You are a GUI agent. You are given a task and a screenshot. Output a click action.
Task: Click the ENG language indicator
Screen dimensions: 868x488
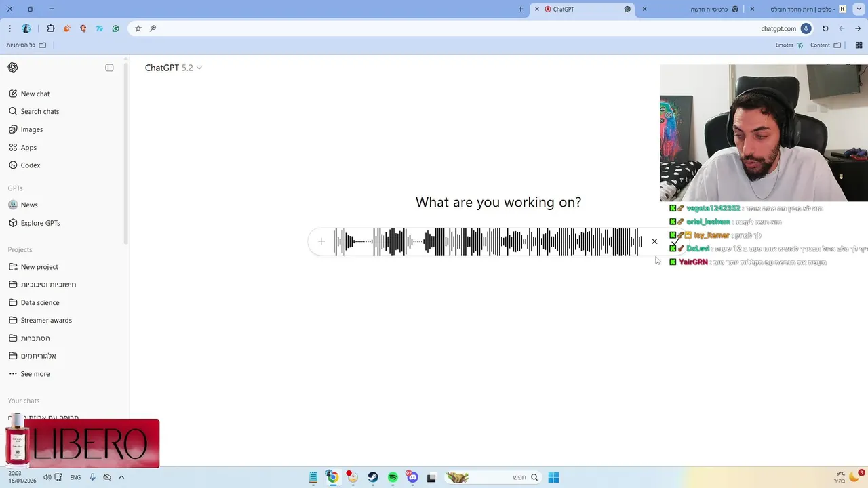(x=75, y=477)
